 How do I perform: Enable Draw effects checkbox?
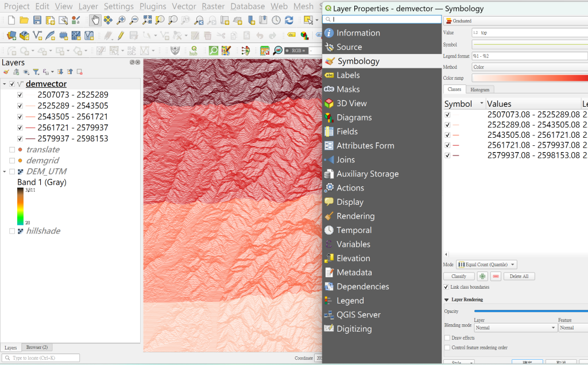[447, 337]
